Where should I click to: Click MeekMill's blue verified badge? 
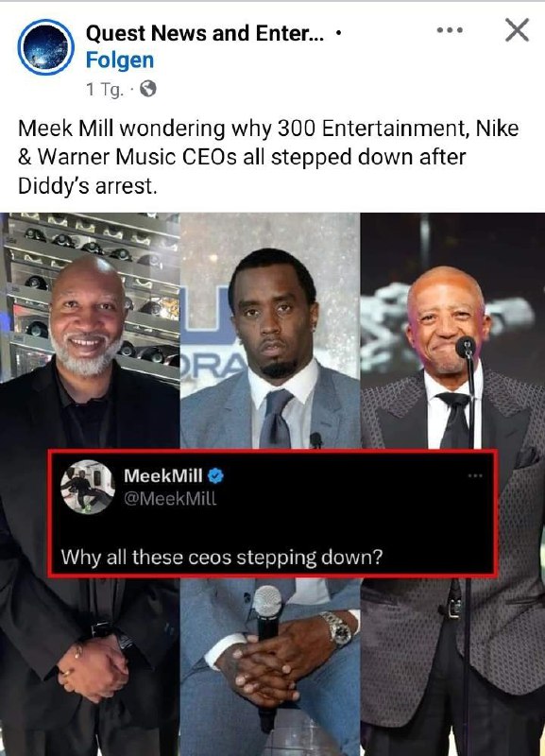[x=215, y=476]
